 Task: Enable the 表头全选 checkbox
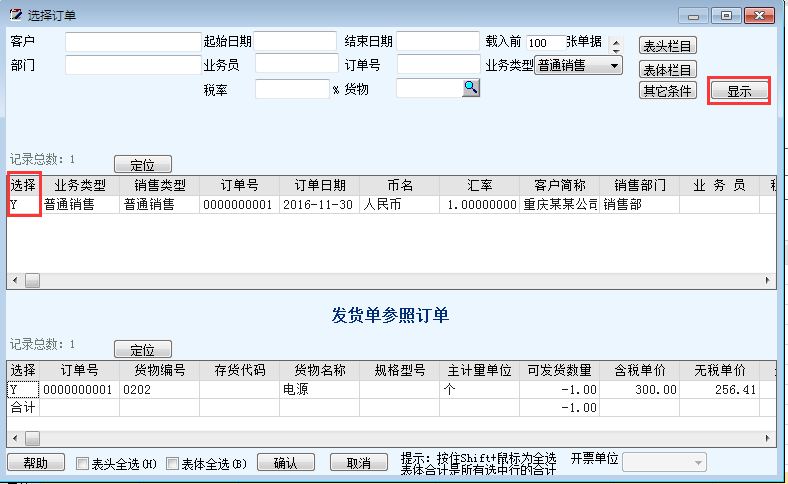(x=83, y=464)
